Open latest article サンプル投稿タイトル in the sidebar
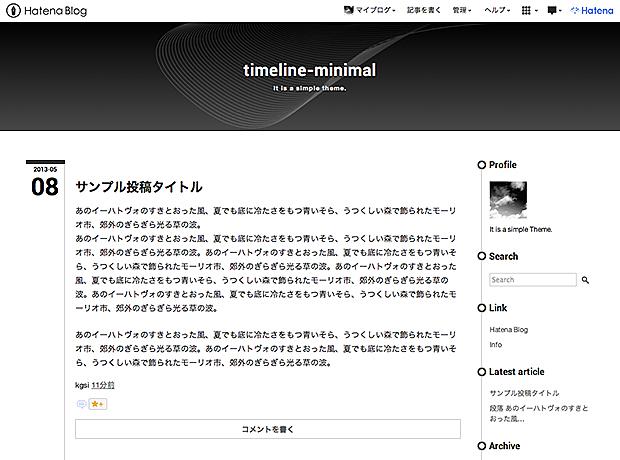The height and width of the screenshot is (460, 620). pyautogui.click(x=524, y=393)
